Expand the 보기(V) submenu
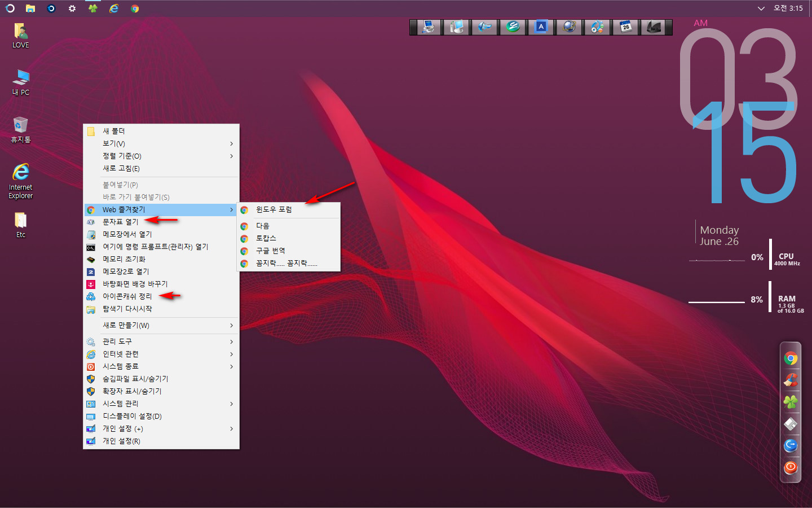The image size is (812, 508). [161, 143]
